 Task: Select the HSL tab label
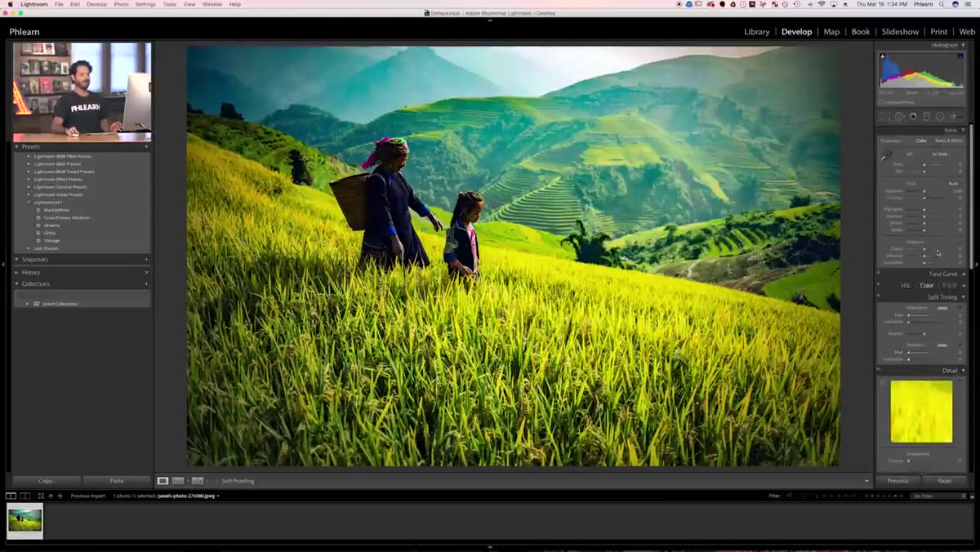coord(906,285)
